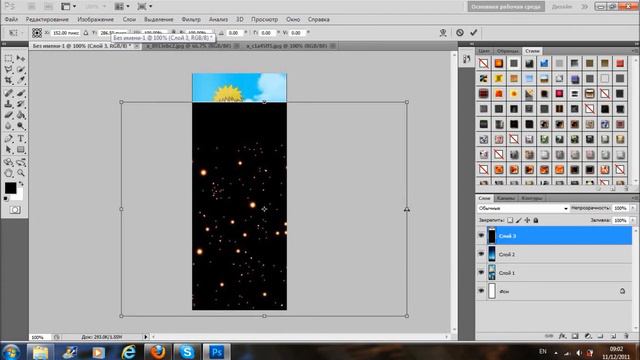Commit the transform with the checkmark
640x360 pixels.
(473, 33)
